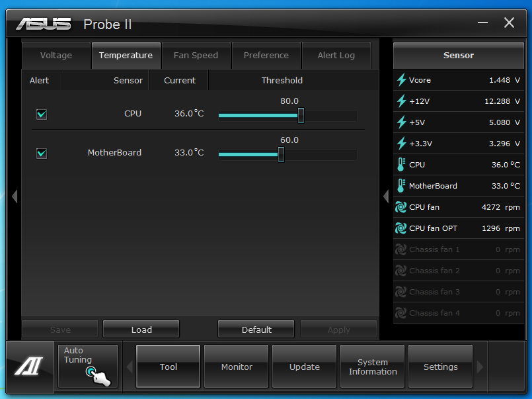Click the +5V lightning bolt icon
The image size is (532, 399).
401,122
